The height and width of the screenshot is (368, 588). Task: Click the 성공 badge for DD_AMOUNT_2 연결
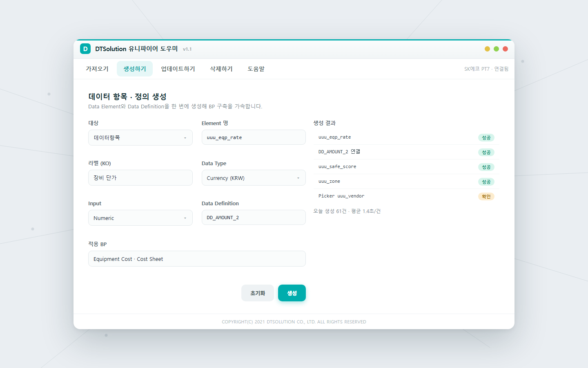(x=486, y=153)
